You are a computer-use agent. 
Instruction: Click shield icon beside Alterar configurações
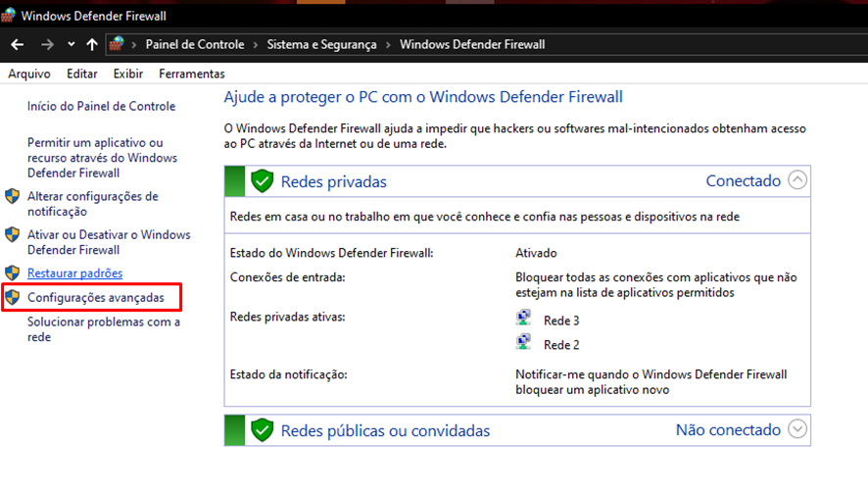(12, 196)
